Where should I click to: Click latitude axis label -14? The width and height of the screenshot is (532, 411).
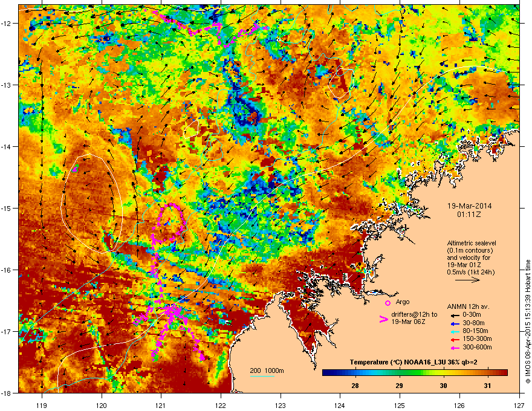tap(6, 146)
